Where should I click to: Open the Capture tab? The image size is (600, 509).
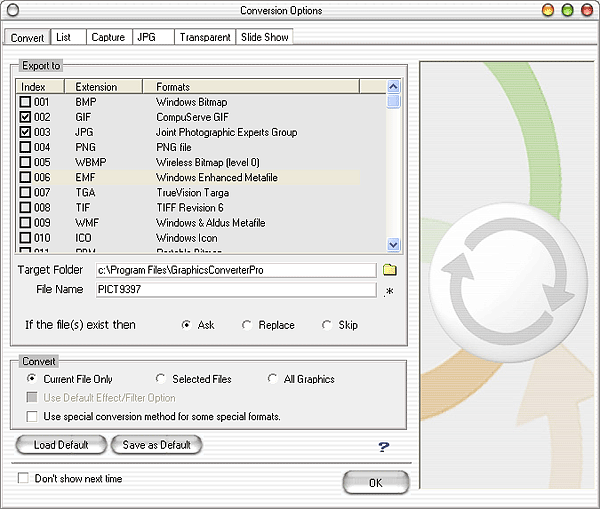pyautogui.click(x=109, y=37)
